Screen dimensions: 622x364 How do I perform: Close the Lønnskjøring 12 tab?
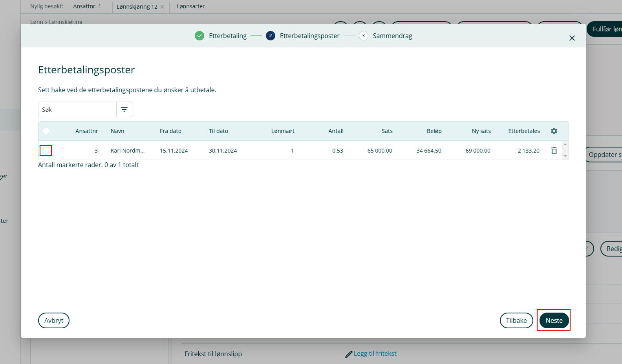[x=162, y=7]
